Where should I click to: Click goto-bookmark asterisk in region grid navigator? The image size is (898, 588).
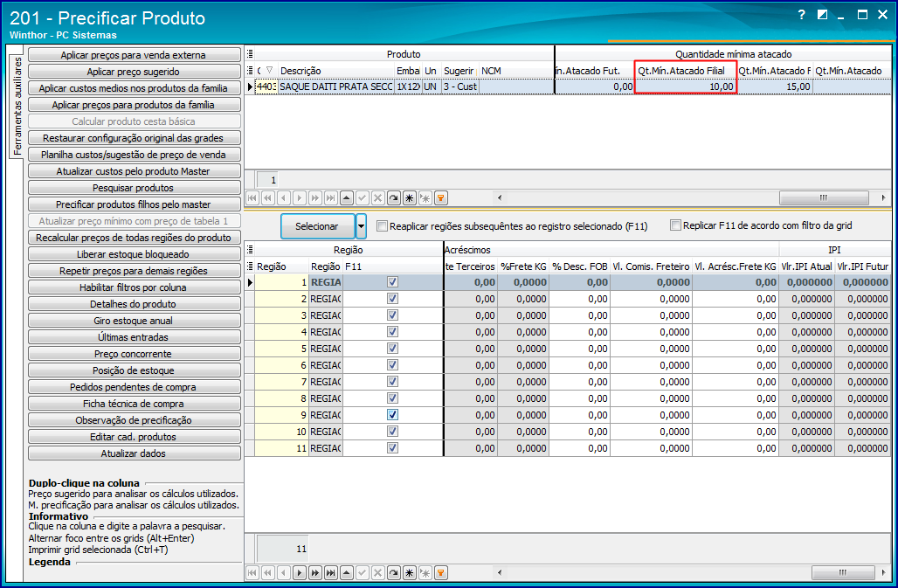tap(425, 572)
